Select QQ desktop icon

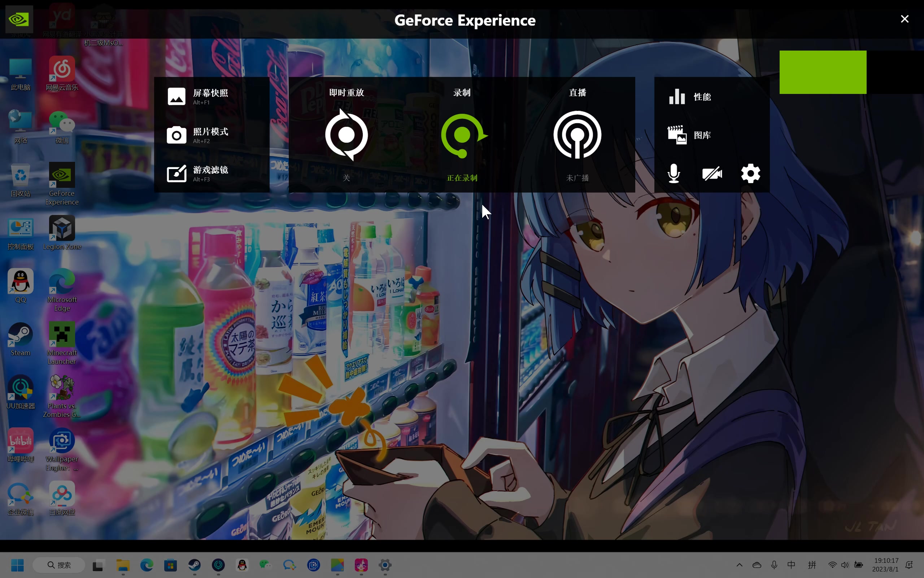[x=21, y=287]
